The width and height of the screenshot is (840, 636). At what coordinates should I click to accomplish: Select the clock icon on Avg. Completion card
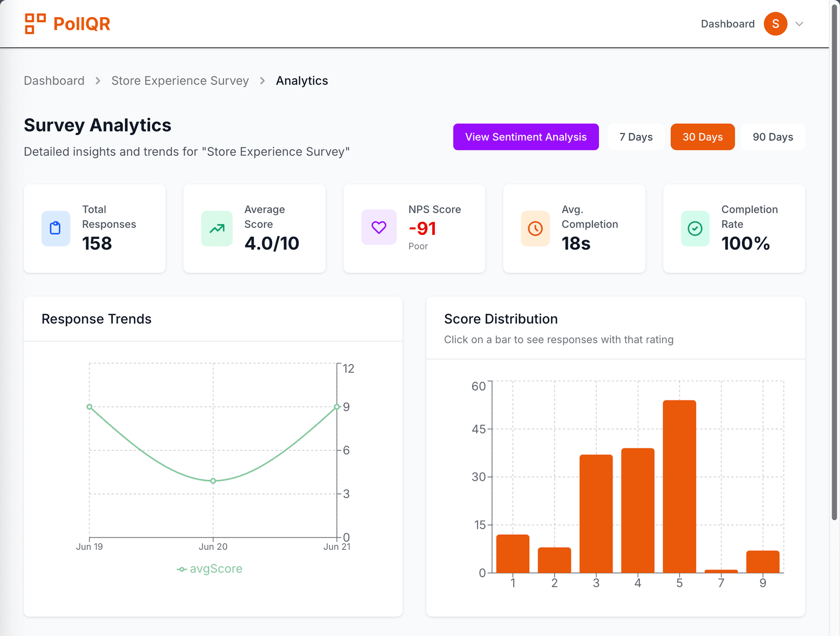(535, 228)
